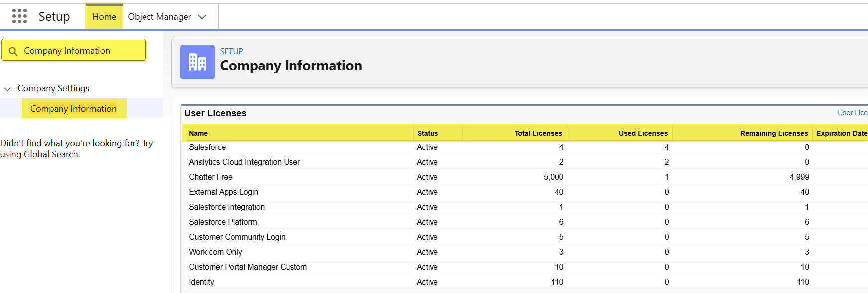Sort by the Name column header
This screenshot has width=868, height=293.
pos(198,133)
